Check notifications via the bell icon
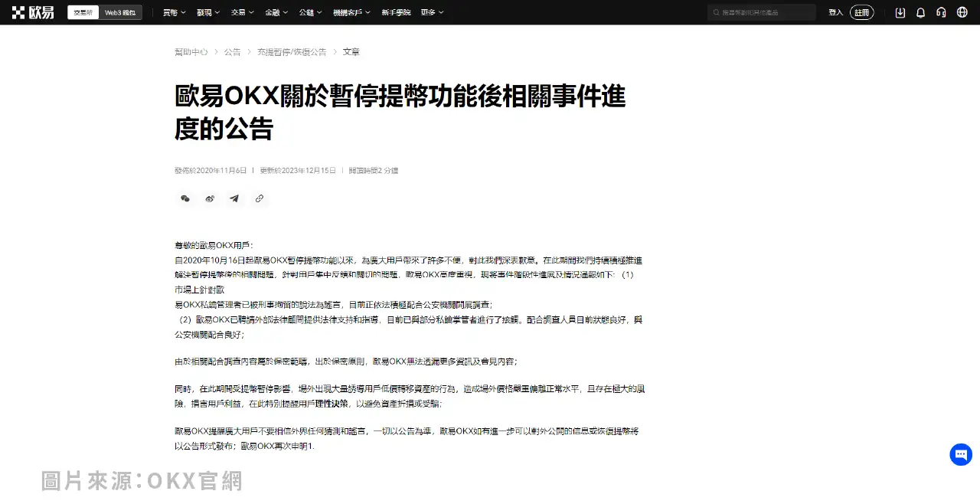The height and width of the screenshot is (504, 980). 920,12
